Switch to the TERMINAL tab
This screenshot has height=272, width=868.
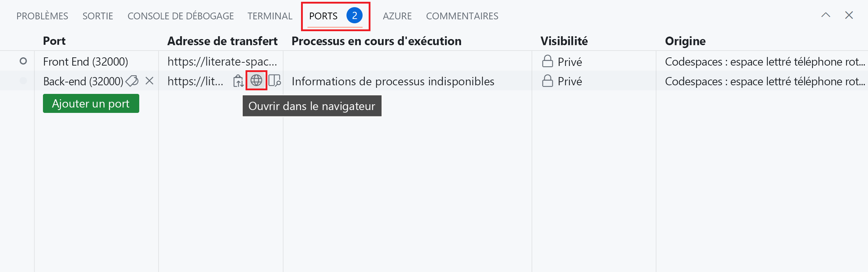(270, 15)
